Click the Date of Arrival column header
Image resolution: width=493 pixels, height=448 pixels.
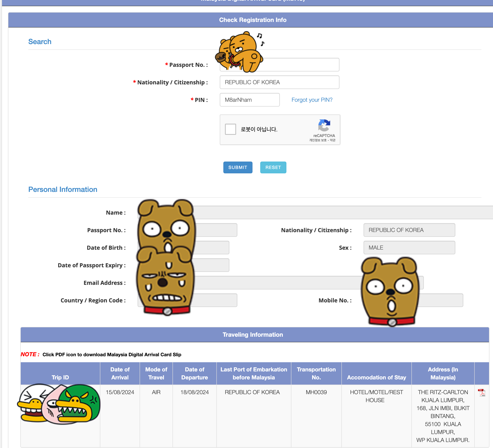(x=120, y=373)
